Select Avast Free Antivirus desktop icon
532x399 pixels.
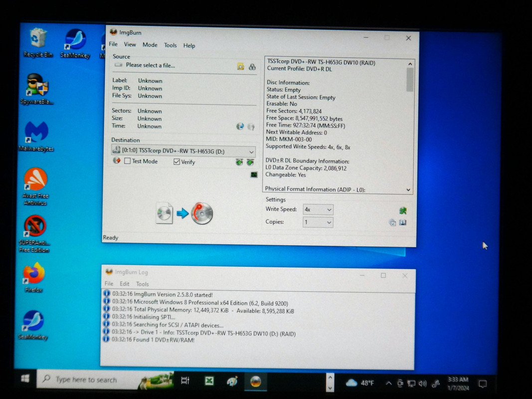click(x=35, y=186)
